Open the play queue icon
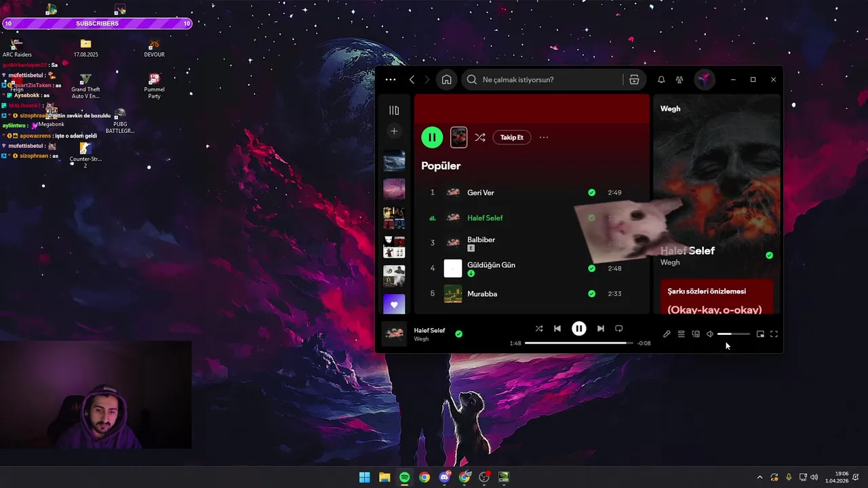Screen dimensions: 868x488 [681, 333]
